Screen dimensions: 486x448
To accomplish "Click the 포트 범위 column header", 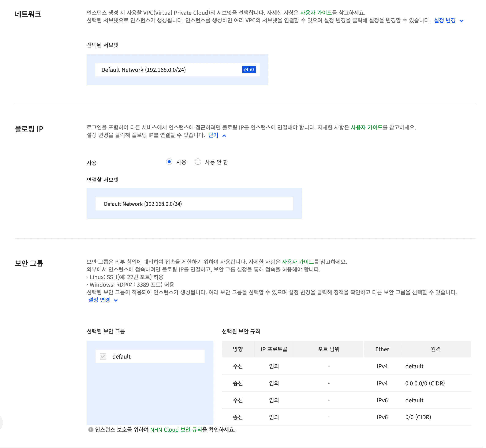I will click(328, 349).
